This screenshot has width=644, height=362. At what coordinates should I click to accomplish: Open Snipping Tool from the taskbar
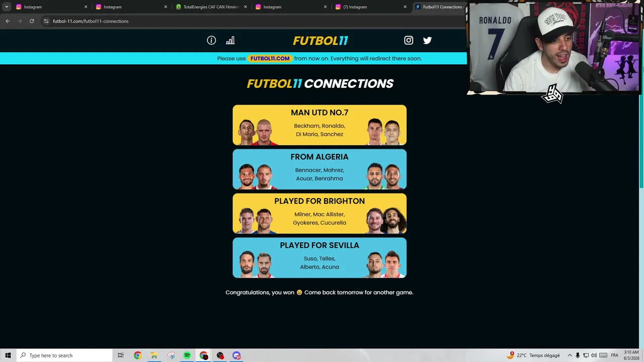tap(171, 355)
